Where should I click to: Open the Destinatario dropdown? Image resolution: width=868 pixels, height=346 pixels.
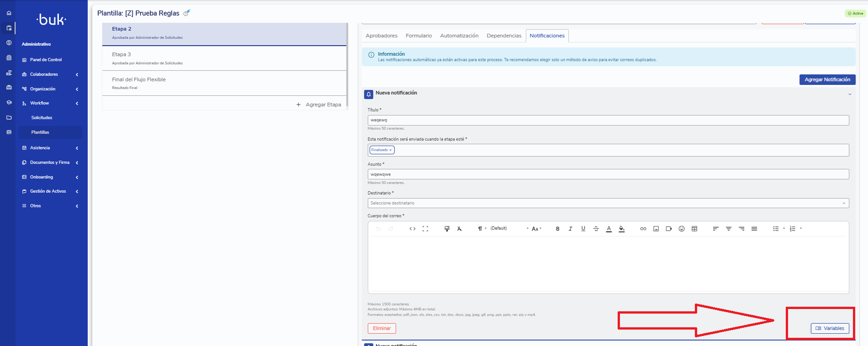coord(608,203)
